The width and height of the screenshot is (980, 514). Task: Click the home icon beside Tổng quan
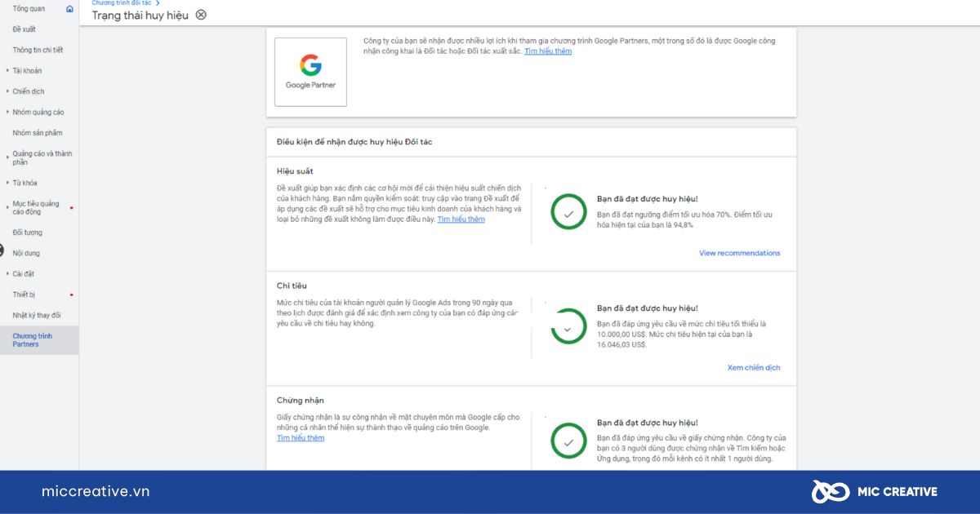point(69,8)
